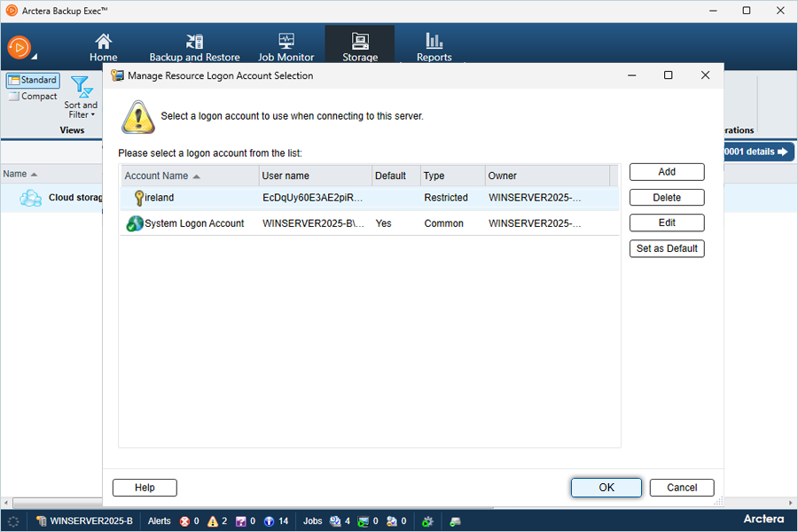Open the Backup Exec application button menu
This screenshot has width=798, height=532.
(x=20, y=47)
